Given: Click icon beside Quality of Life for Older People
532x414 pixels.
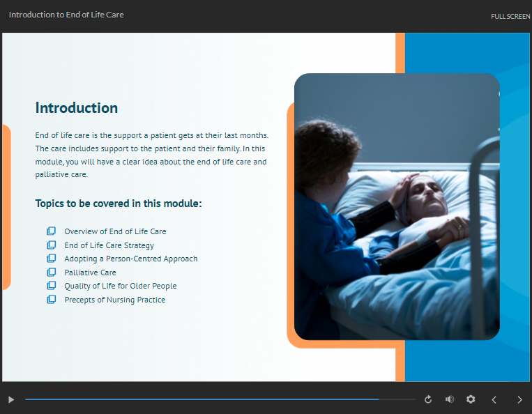Looking at the screenshot, I should click(51, 286).
